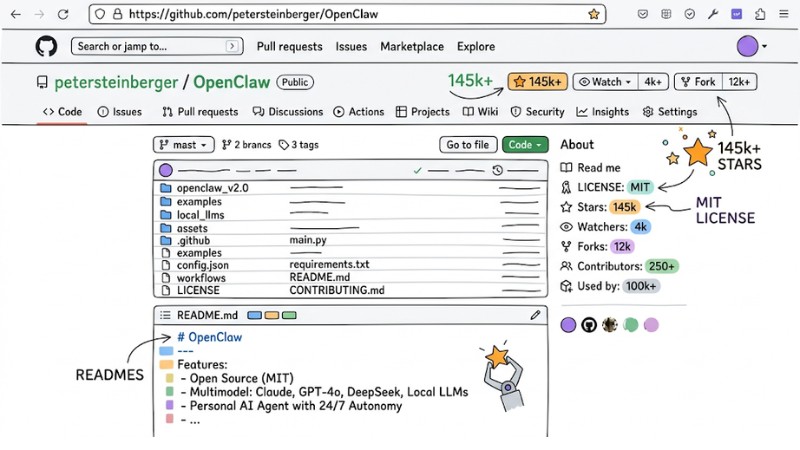Click the 2 brancs link

click(246, 145)
